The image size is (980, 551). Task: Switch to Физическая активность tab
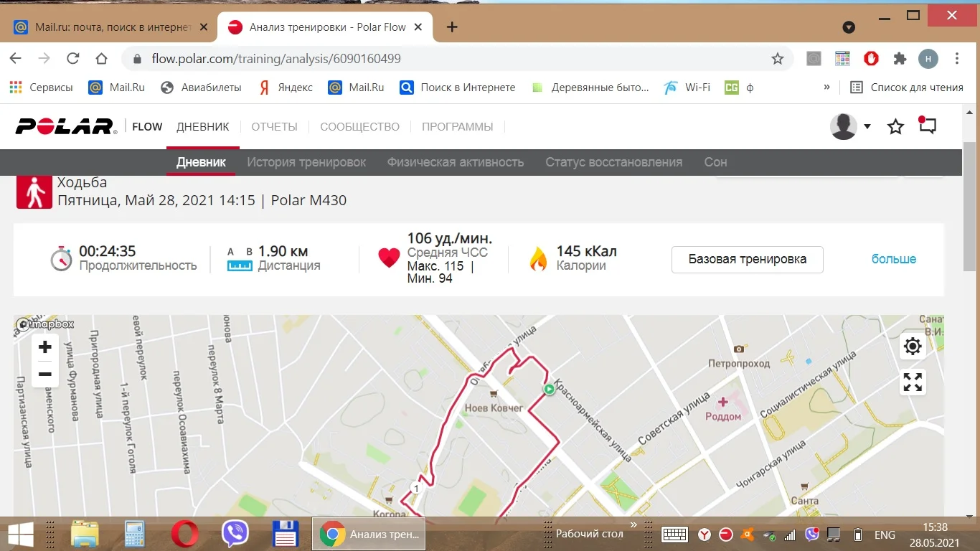pyautogui.click(x=456, y=162)
